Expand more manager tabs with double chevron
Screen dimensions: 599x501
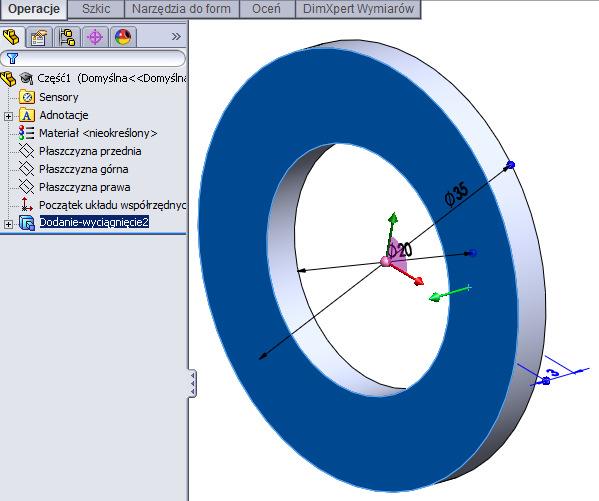[x=176, y=37]
